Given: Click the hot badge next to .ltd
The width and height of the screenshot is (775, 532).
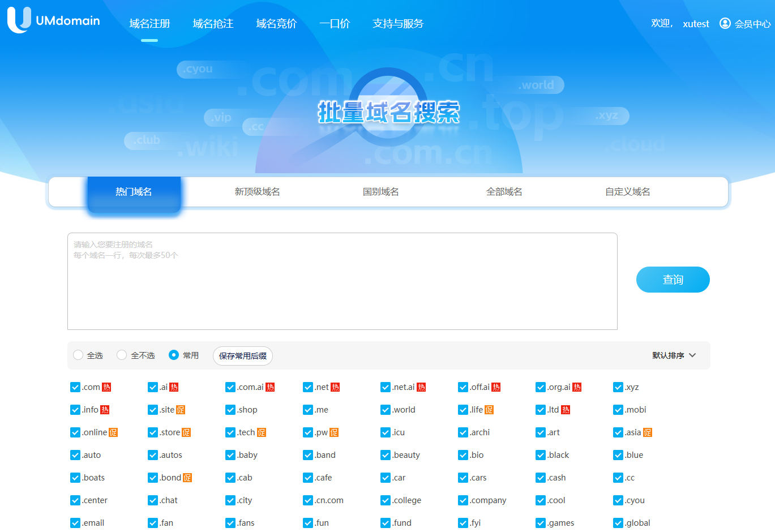Looking at the screenshot, I should tap(566, 410).
